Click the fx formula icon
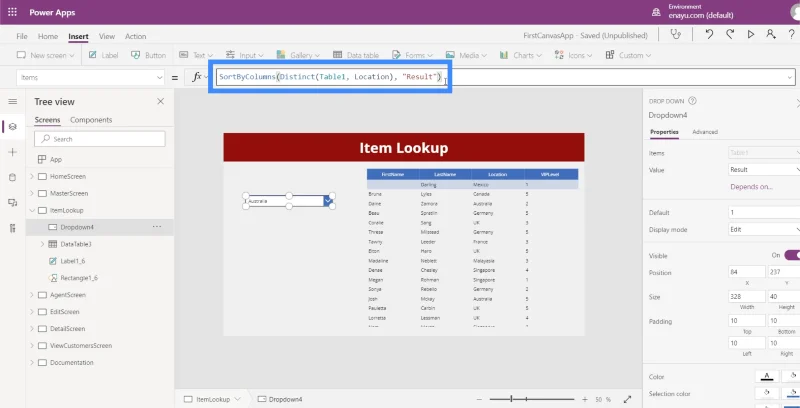The image size is (800, 408). 196,77
